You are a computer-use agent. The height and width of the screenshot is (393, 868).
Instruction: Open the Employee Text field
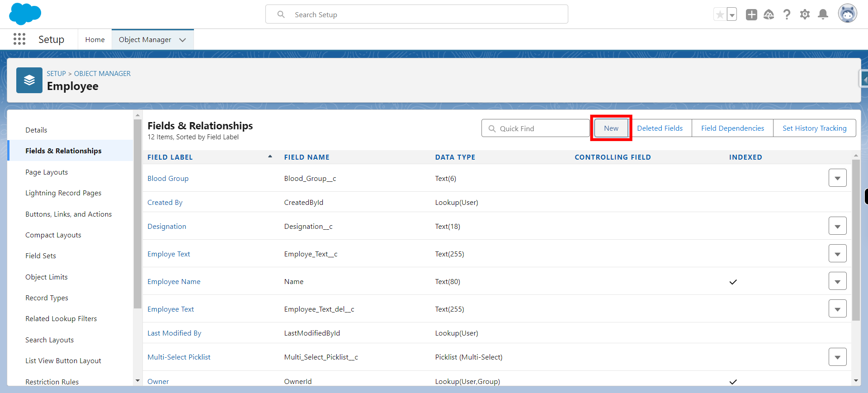pyautogui.click(x=170, y=309)
